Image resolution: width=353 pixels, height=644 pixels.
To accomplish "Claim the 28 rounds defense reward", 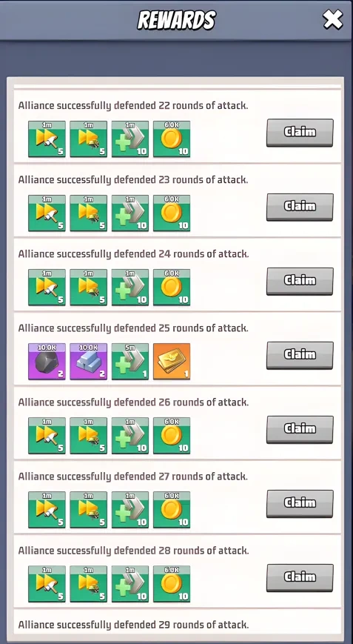I will pyautogui.click(x=300, y=577).
